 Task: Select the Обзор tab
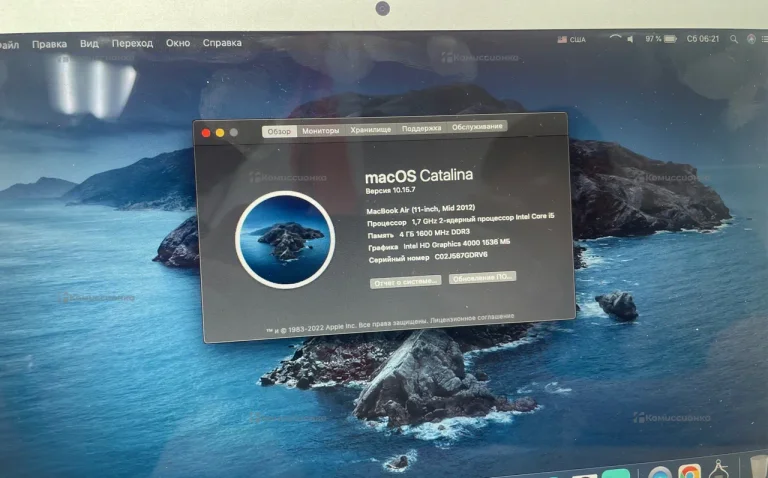(279, 131)
